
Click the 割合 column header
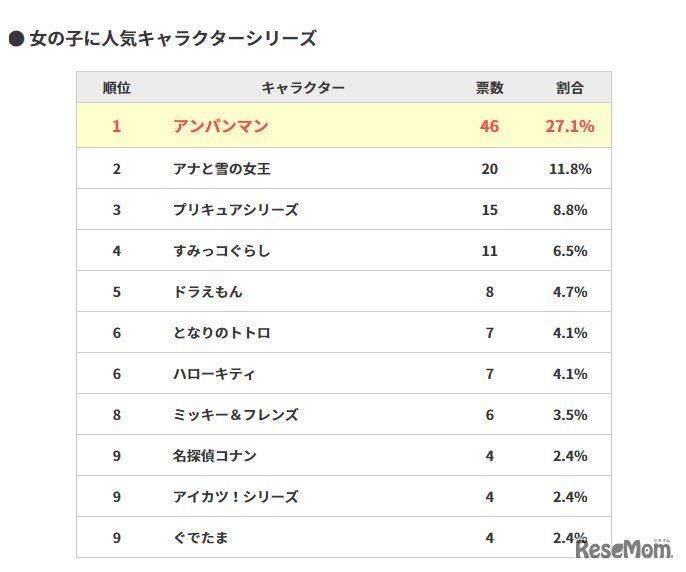pos(570,88)
